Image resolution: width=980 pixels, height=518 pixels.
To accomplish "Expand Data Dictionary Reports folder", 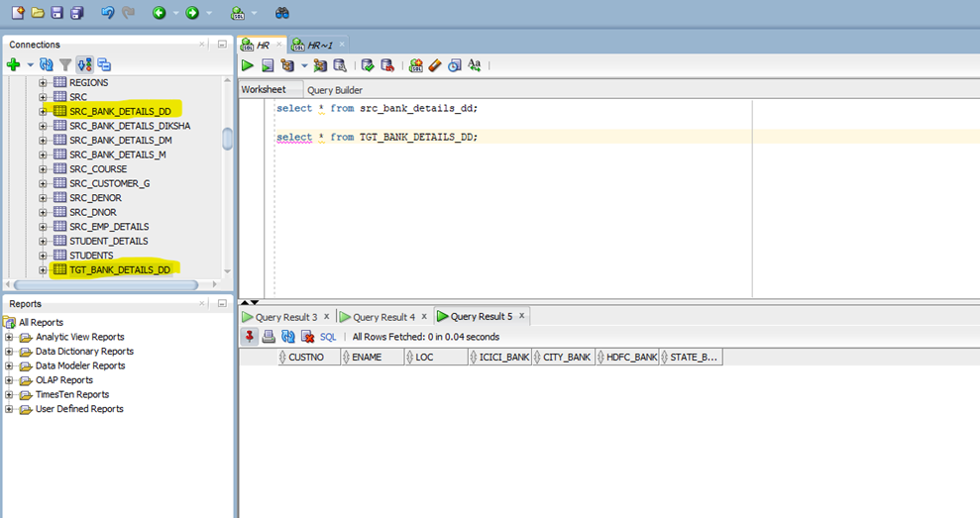I will coord(9,352).
